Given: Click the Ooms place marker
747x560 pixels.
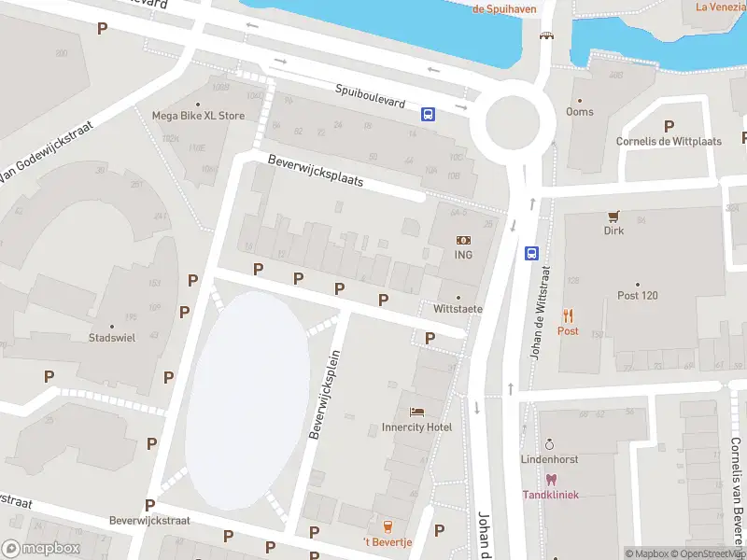Looking at the screenshot, I should [580, 101].
